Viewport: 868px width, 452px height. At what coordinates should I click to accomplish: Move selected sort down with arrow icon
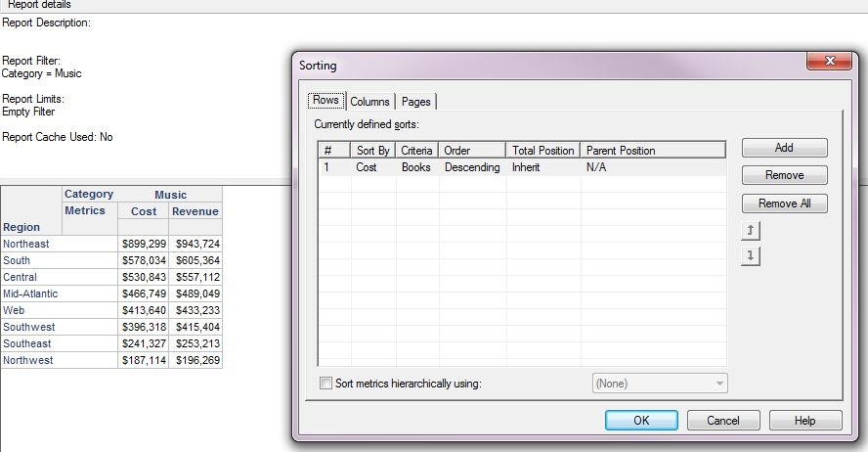(751, 256)
